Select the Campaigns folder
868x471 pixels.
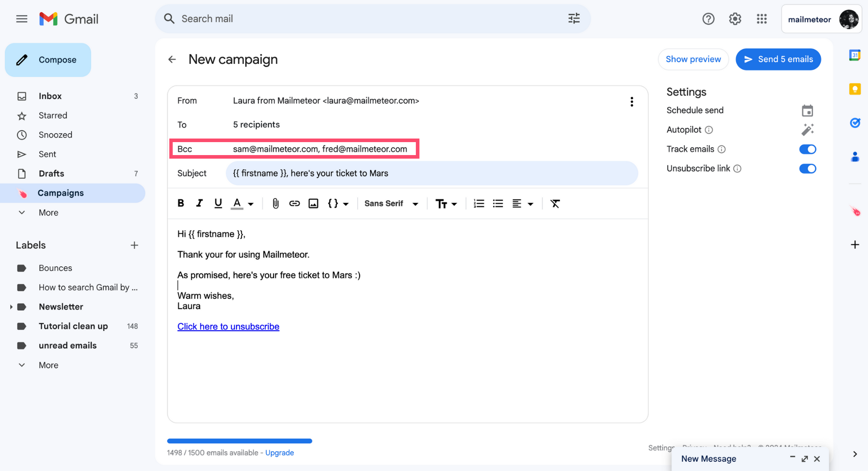[72, 193]
